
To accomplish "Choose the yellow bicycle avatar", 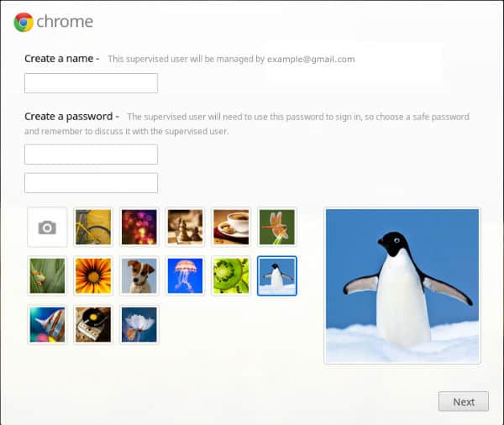I will click(x=93, y=228).
